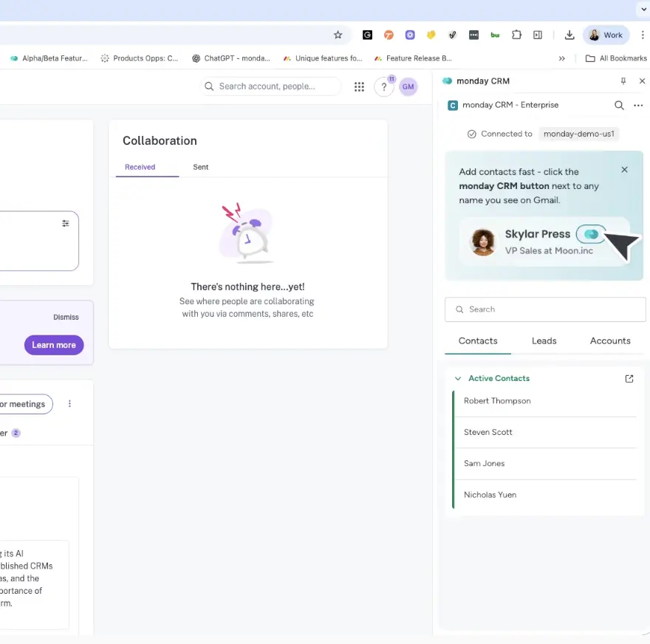
Task: Search inside monday CRM panel via magnifier
Action: point(619,106)
